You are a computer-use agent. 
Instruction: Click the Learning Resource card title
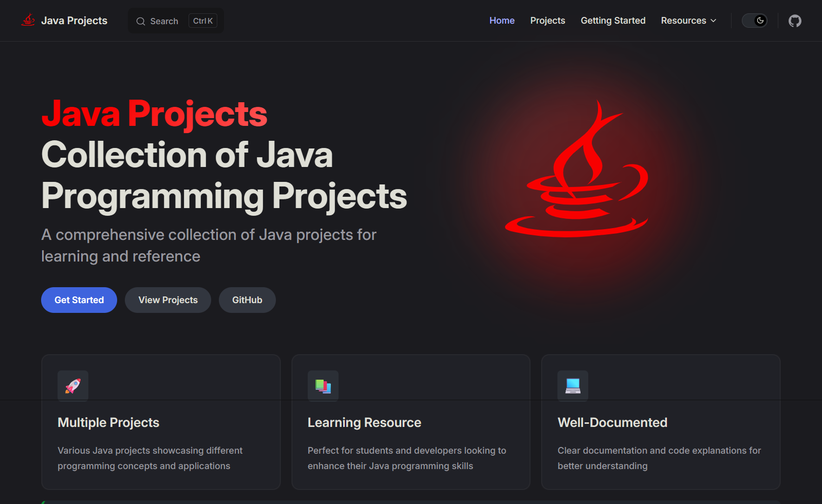coord(364,422)
